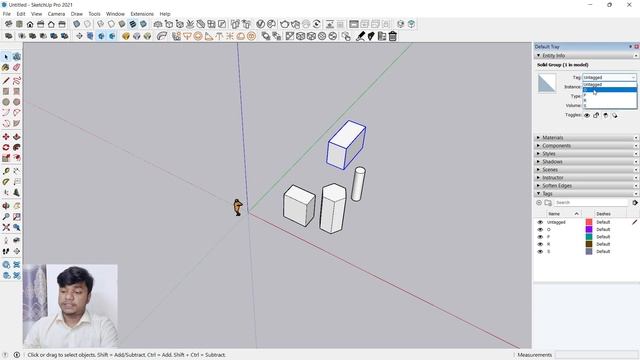Select the Zoom Extents tool
Image resolution: width=640 pixels, height=360 pixels.
6,227
